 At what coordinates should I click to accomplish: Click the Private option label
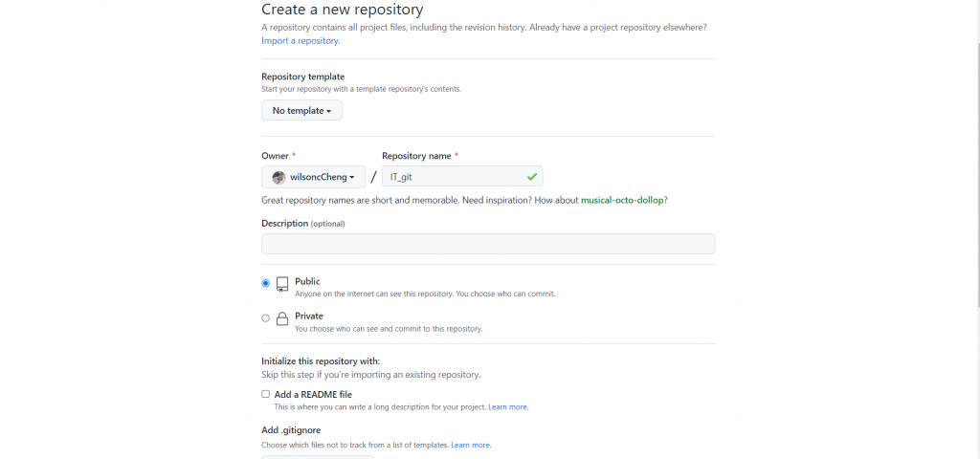[309, 316]
